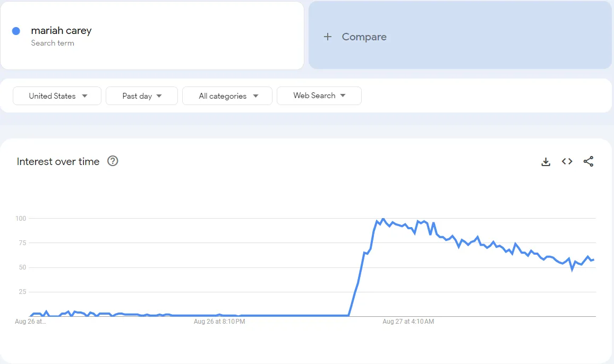Click the share icon at top right of chart
This screenshot has height=364, width=614.
[588, 161]
